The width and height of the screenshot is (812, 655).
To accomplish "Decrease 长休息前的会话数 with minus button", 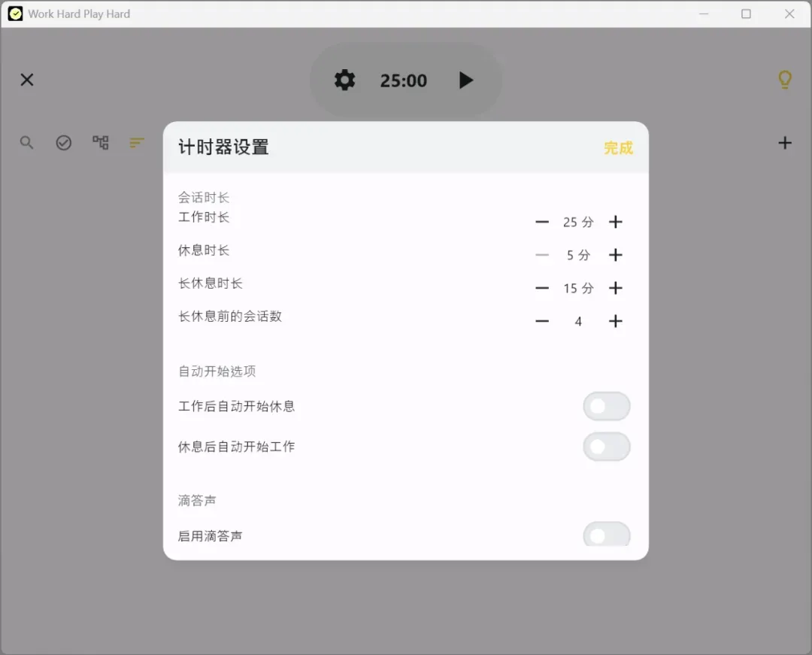I will pos(541,321).
